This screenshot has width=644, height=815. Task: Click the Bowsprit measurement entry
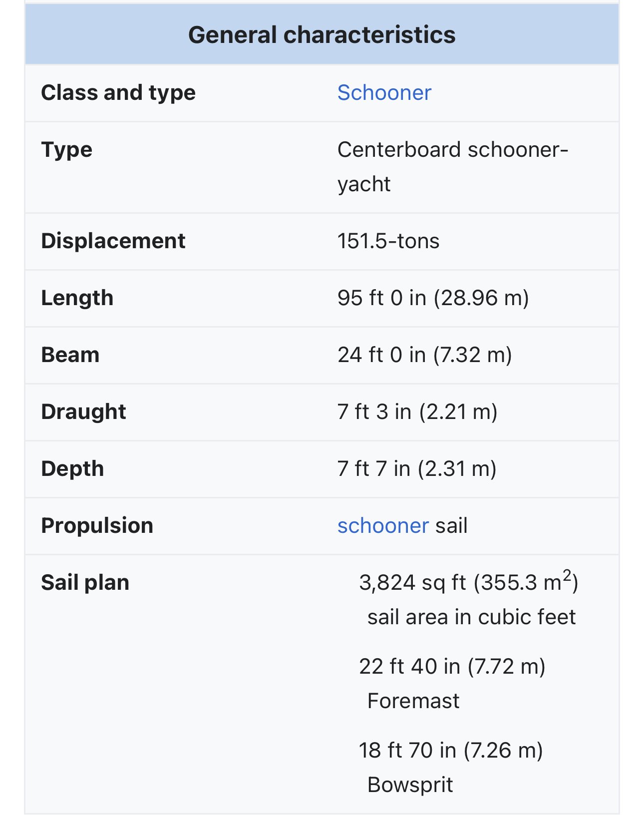(x=450, y=767)
